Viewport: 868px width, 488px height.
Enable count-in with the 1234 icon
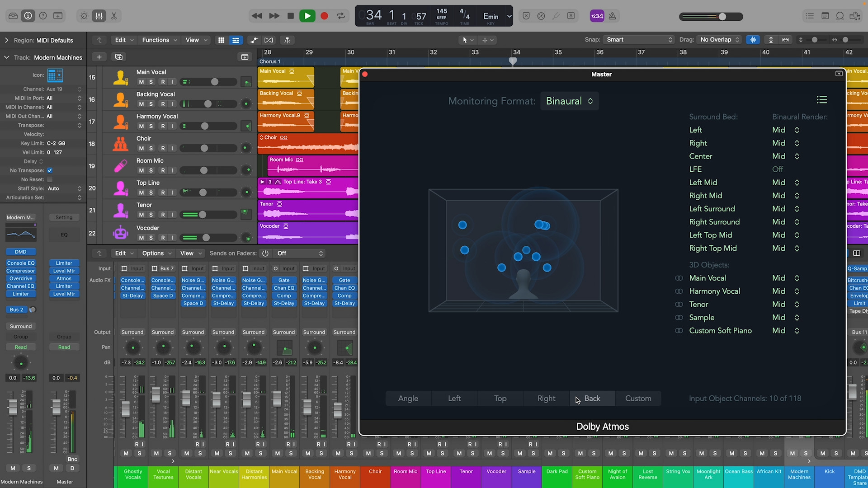point(597,16)
